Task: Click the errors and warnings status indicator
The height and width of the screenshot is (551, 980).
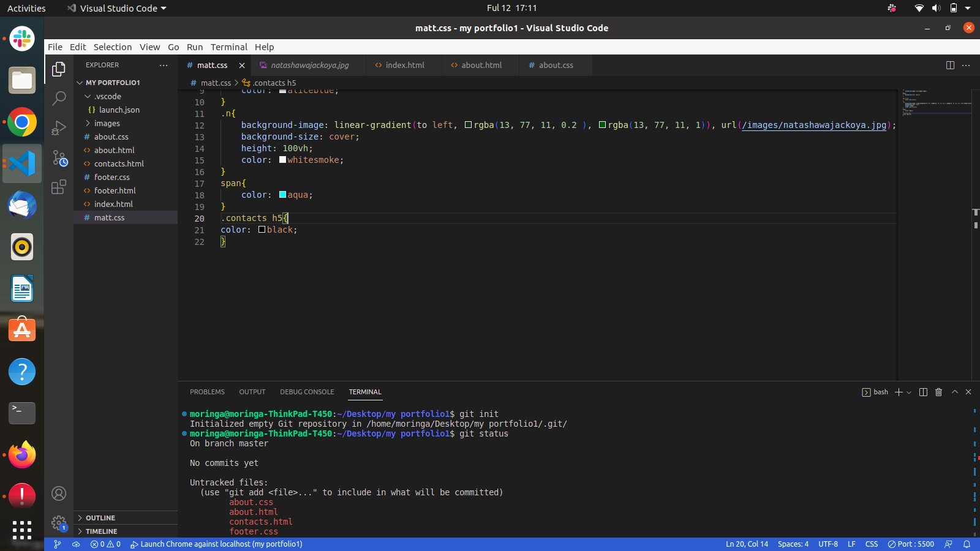Action: (x=105, y=544)
